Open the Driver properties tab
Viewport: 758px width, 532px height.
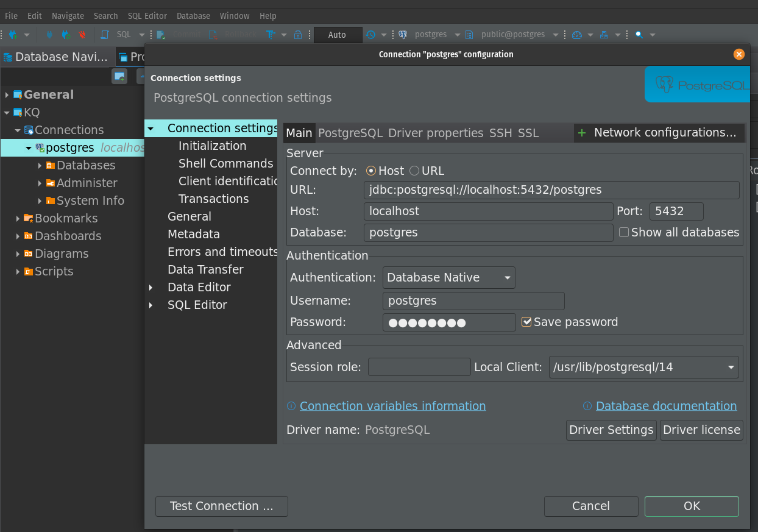pyautogui.click(x=436, y=133)
